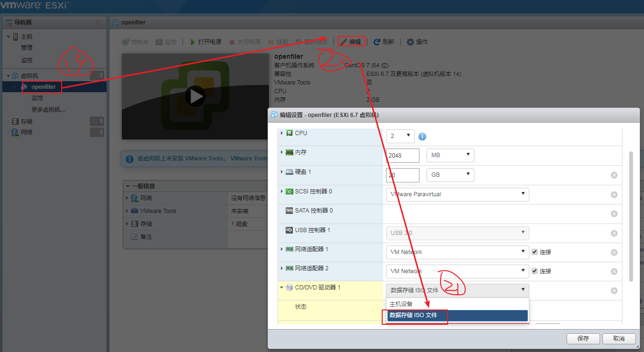644x352 pixels.
Task: Expand the 硬盘 1 settings row
Action: click(282, 172)
